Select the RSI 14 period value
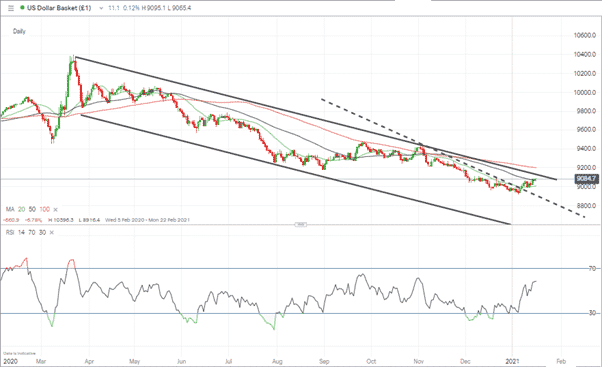602x367 pixels. pyautogui.click(x=21, y=232)
